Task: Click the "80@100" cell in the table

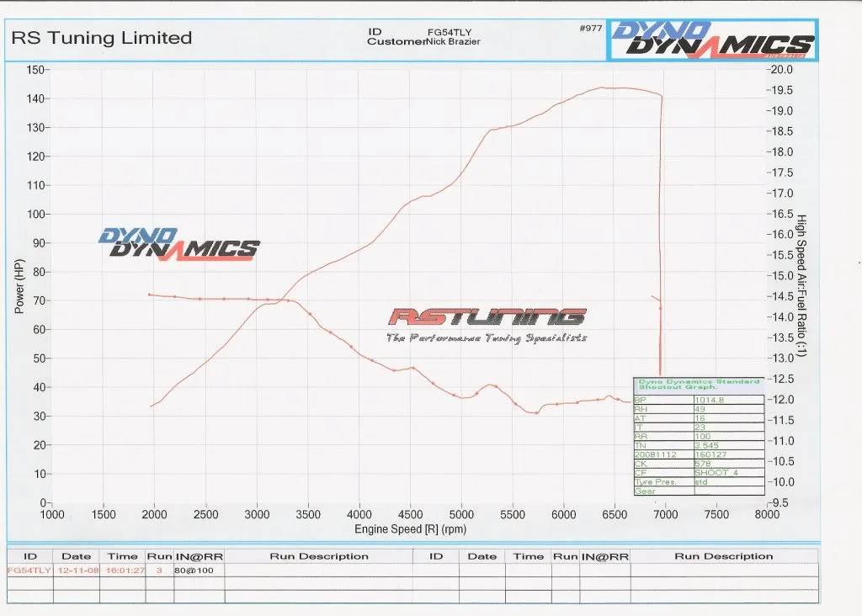Action: click(194, 571)
